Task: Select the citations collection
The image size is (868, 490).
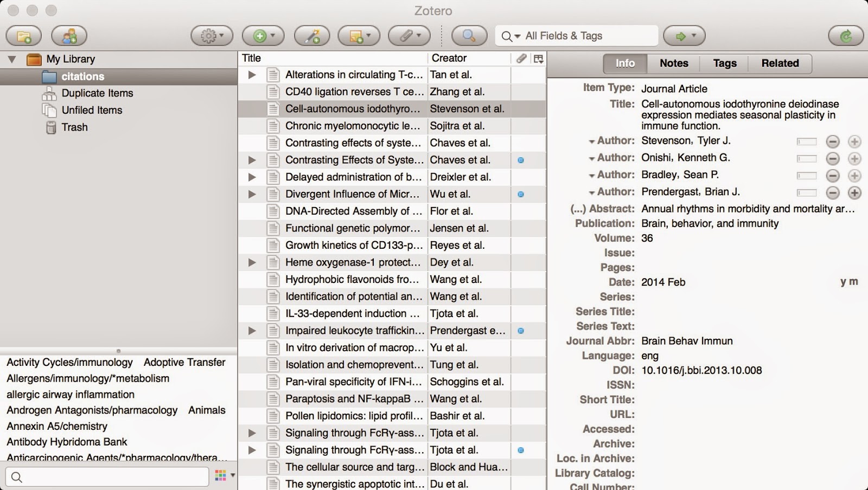Action: click(118, 76)
